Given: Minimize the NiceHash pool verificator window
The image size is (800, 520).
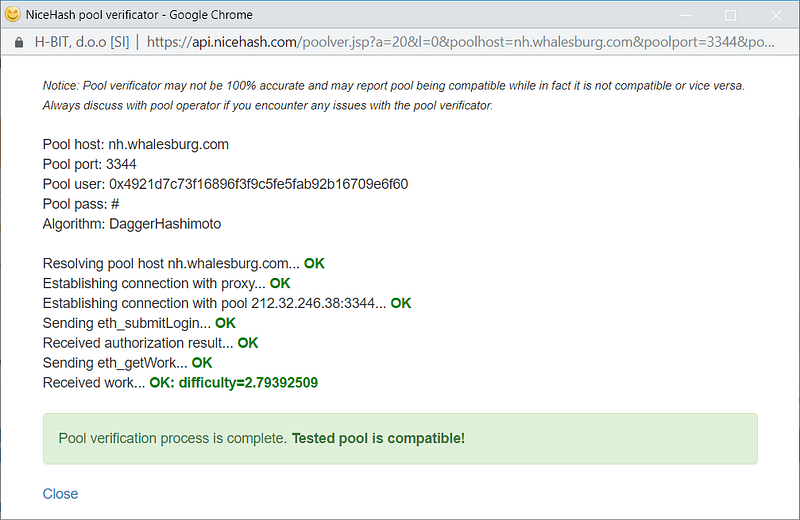Looking at the screenshot, I should pos(686,15).
